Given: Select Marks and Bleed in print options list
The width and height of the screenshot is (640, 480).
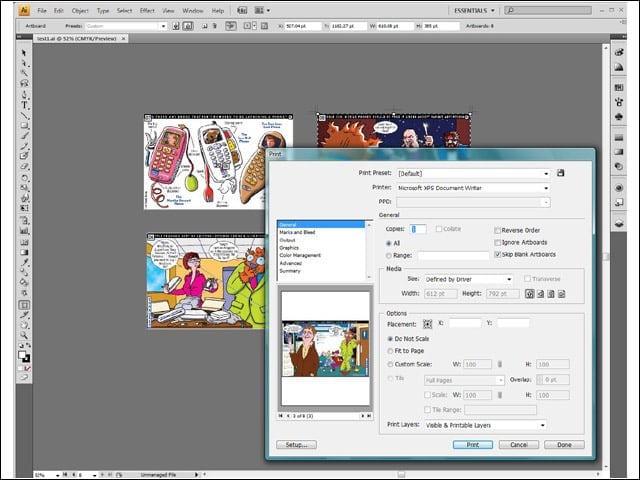Looking at the screenshot, I should click(x=297, y=232).
